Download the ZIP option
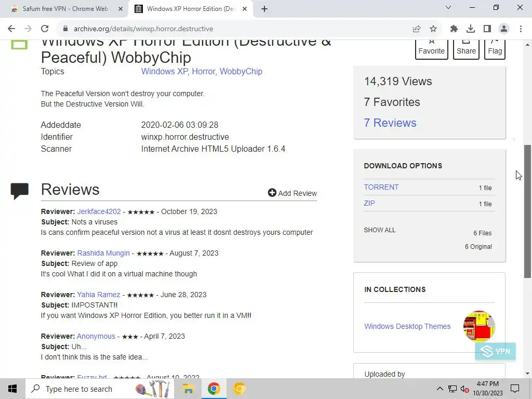This screenshot has height=399, width=532. click(x=369, y=203)
